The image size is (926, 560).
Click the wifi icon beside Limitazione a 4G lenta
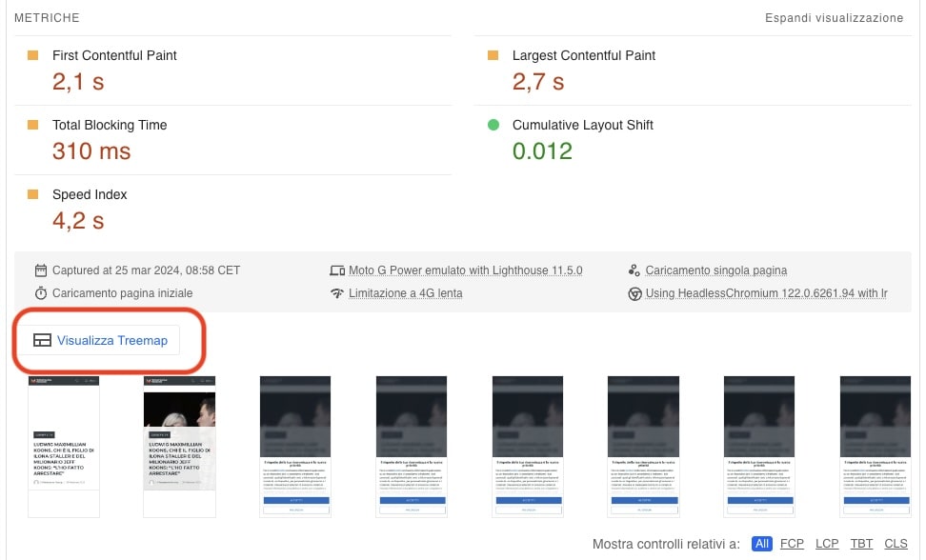click(x=336, y=293)
